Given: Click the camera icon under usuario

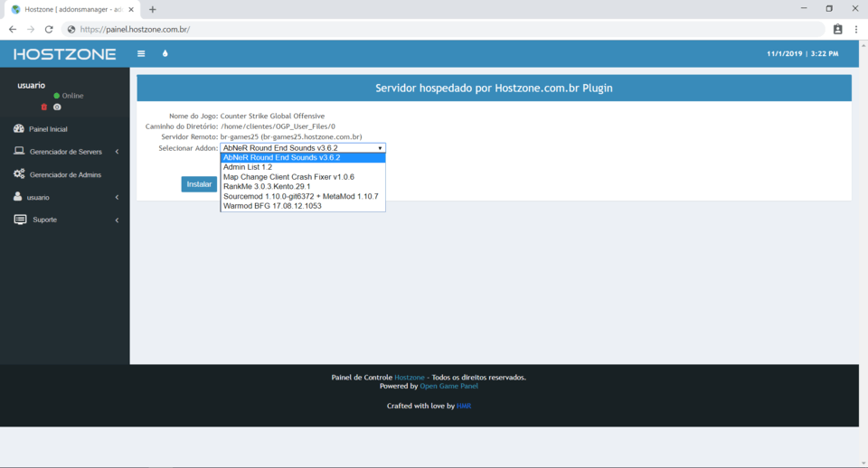Looking at the screenshot, I should [x=57, y=107].
